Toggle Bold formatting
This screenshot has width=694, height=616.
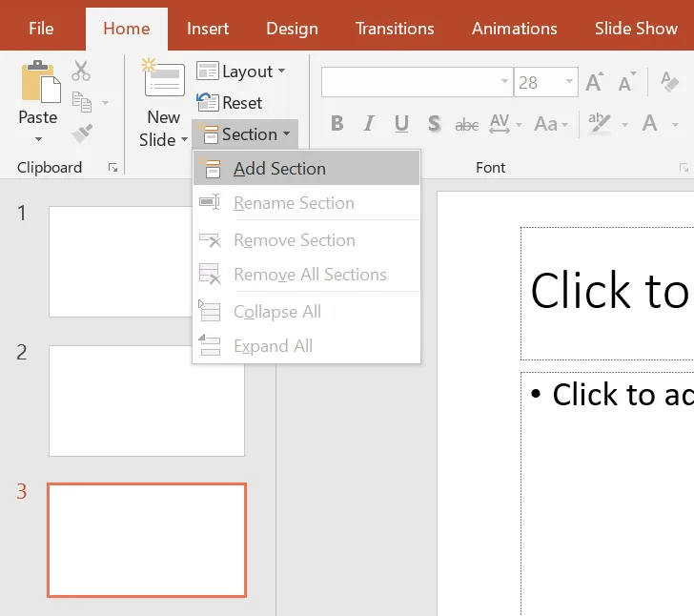click(x=337, y=124)
